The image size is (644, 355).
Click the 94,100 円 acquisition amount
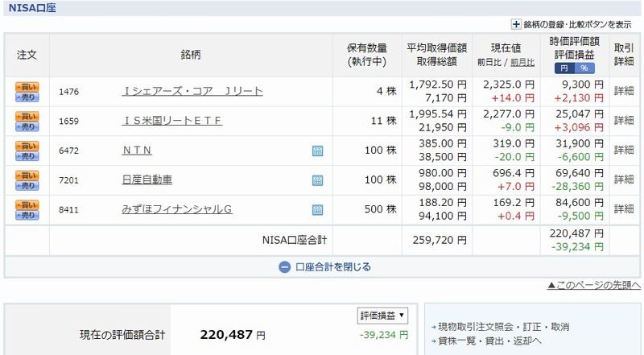point(442,216)
